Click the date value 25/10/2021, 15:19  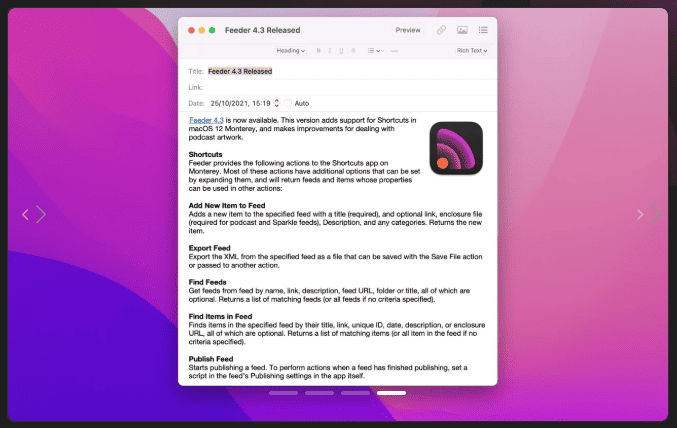click(x=240, y=103)
